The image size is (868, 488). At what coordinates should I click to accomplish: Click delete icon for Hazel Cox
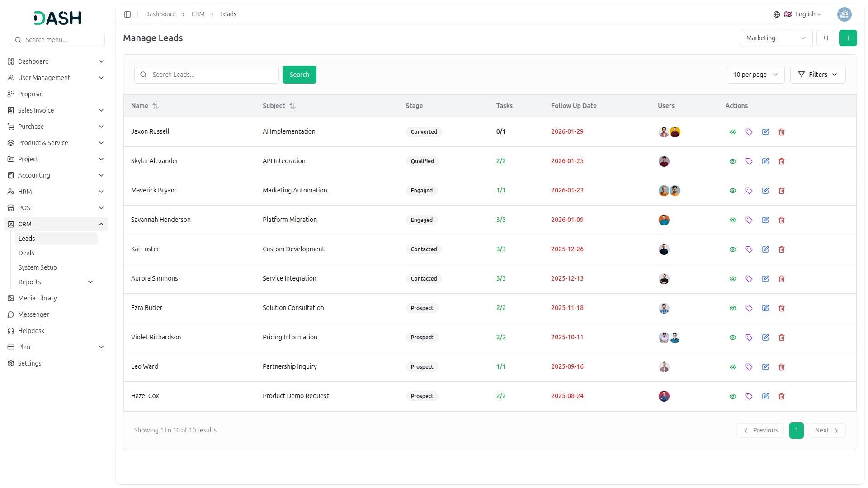pyautogui.click(x=782, y=396)
